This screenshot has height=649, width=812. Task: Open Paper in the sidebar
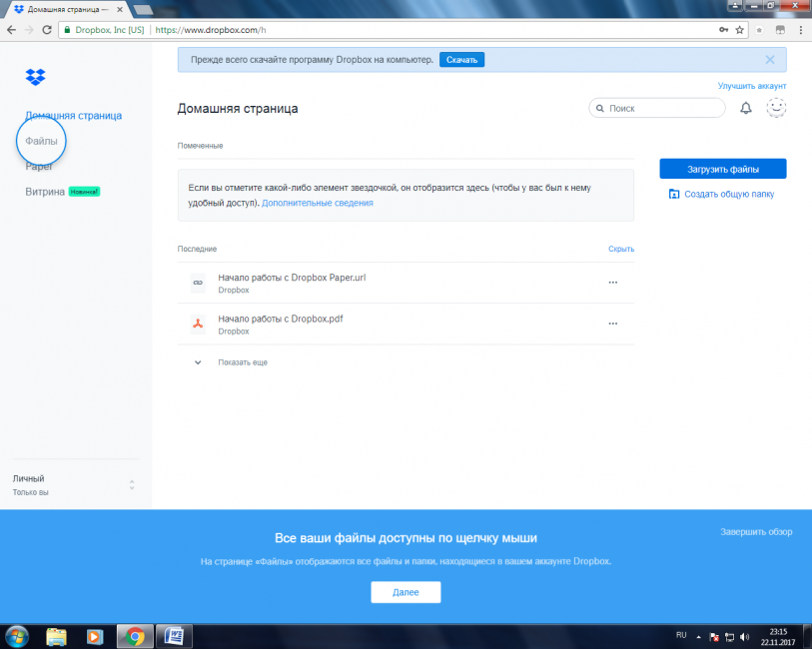pos(39,166)
